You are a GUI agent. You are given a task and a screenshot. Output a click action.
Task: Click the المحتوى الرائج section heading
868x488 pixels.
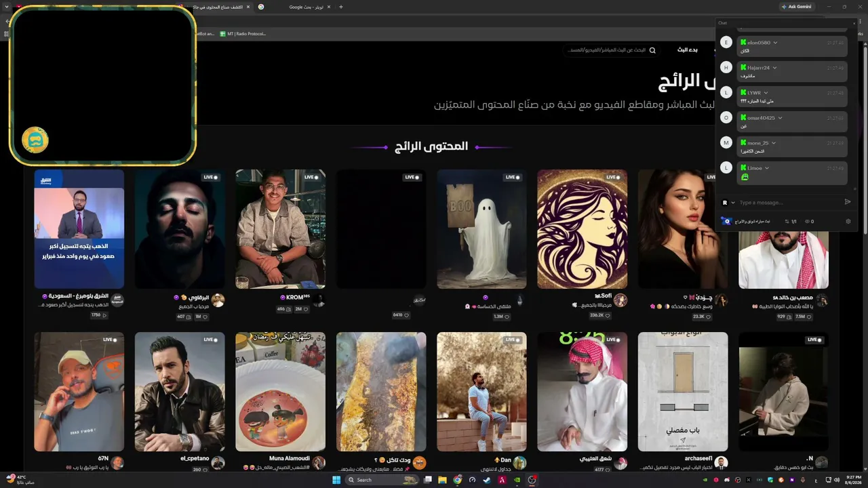432,146
